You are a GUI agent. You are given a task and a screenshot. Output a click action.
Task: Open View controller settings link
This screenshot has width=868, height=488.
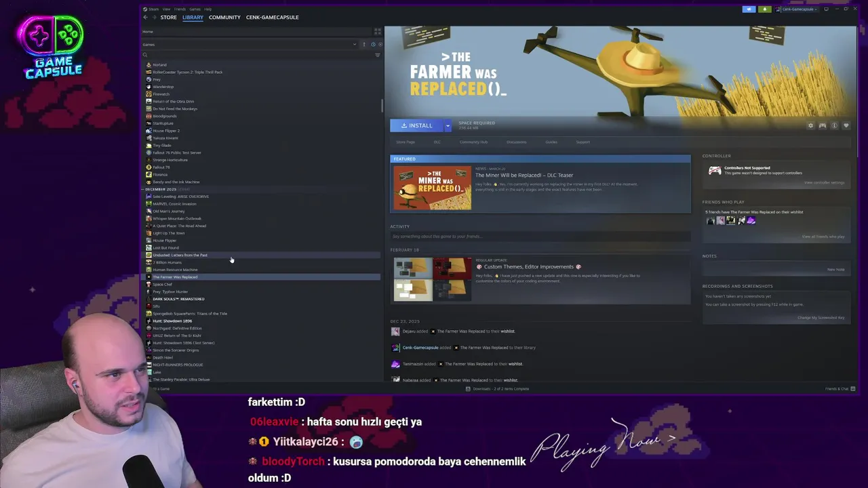(x=825, y=183)
